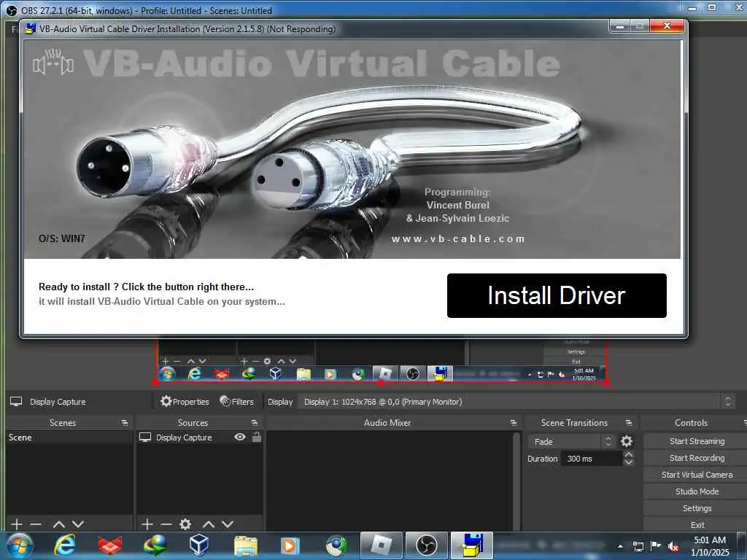
Task: Open the Windows Start menu
Action: click(20, 545)
